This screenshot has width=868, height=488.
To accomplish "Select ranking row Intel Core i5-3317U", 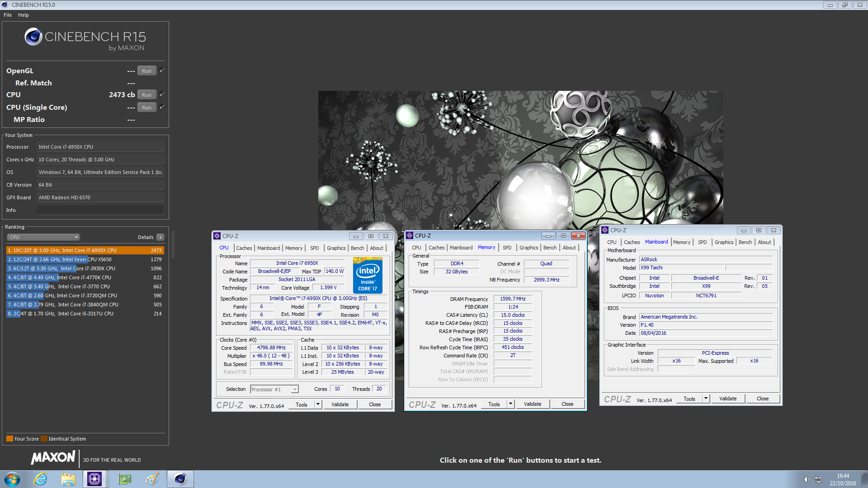I will (x=85, y=314).
